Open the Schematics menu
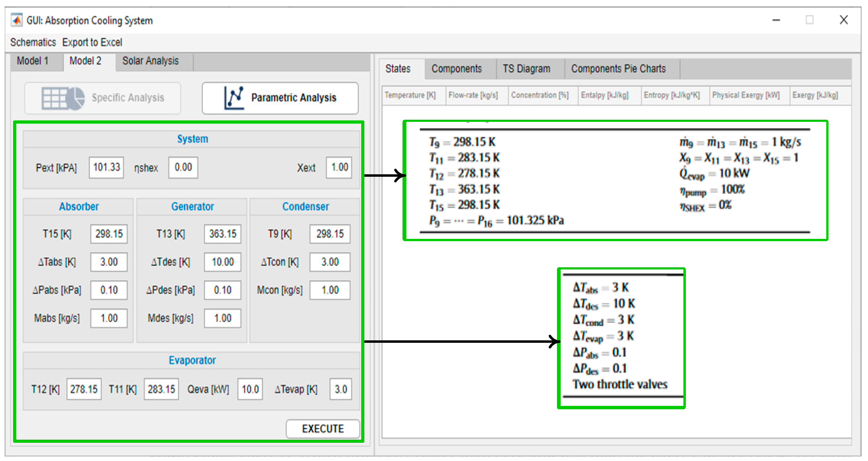Screen dimensions: 868x461 point(33,42)
